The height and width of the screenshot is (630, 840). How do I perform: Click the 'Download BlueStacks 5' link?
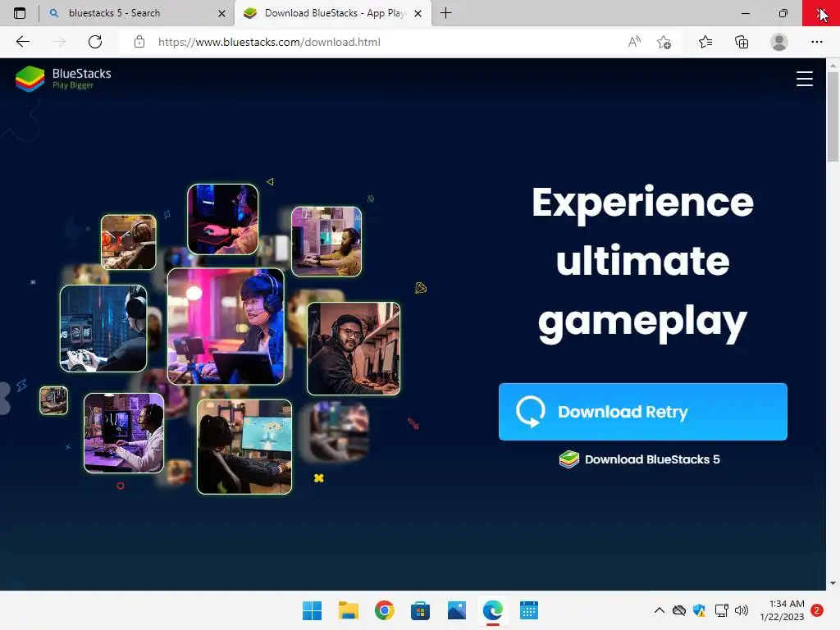click(x=639, y=459)
